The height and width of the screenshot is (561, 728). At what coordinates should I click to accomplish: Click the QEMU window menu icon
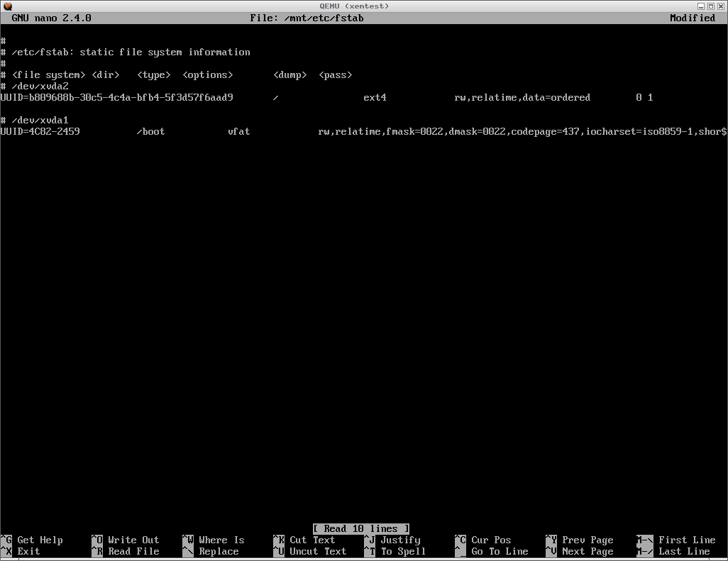tap(6, 6)
